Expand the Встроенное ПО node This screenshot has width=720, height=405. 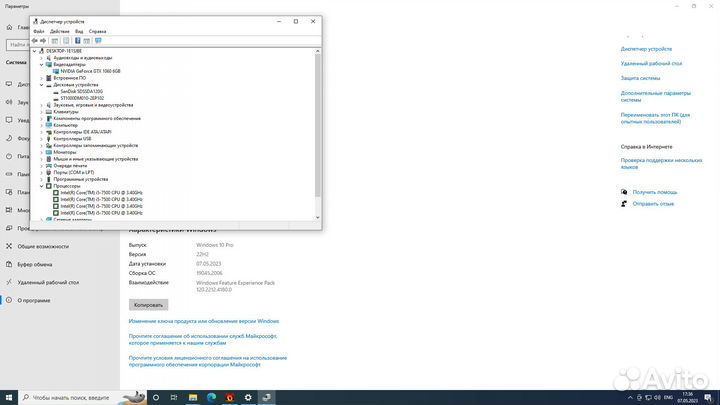[x=41, y=78]
